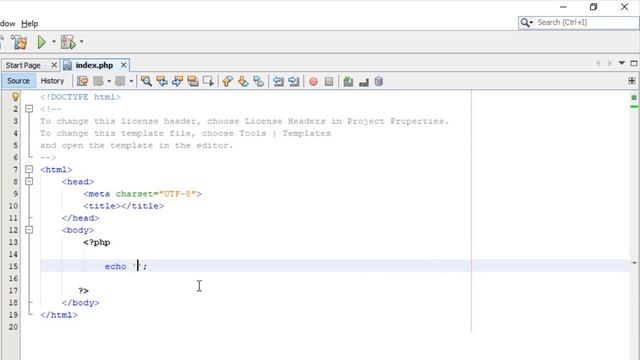
Task: Run the project with green play icon
Action: (x=41, y=42)
